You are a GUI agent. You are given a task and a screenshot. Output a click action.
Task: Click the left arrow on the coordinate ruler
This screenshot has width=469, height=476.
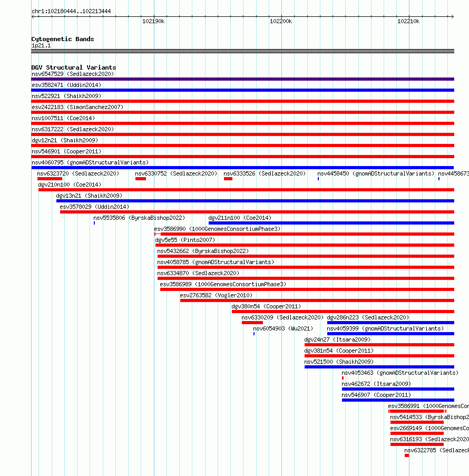pyautogui.click(x=33, y=17)
